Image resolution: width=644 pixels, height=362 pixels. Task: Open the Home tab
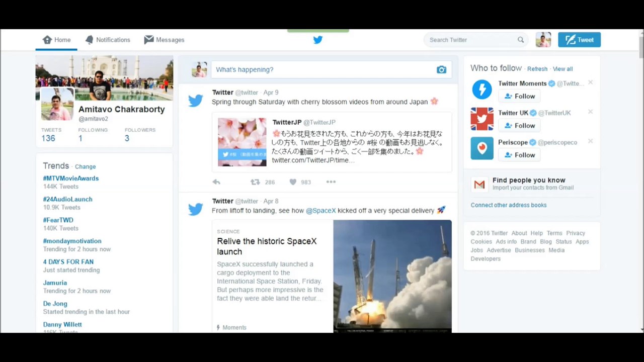(56, 40)
